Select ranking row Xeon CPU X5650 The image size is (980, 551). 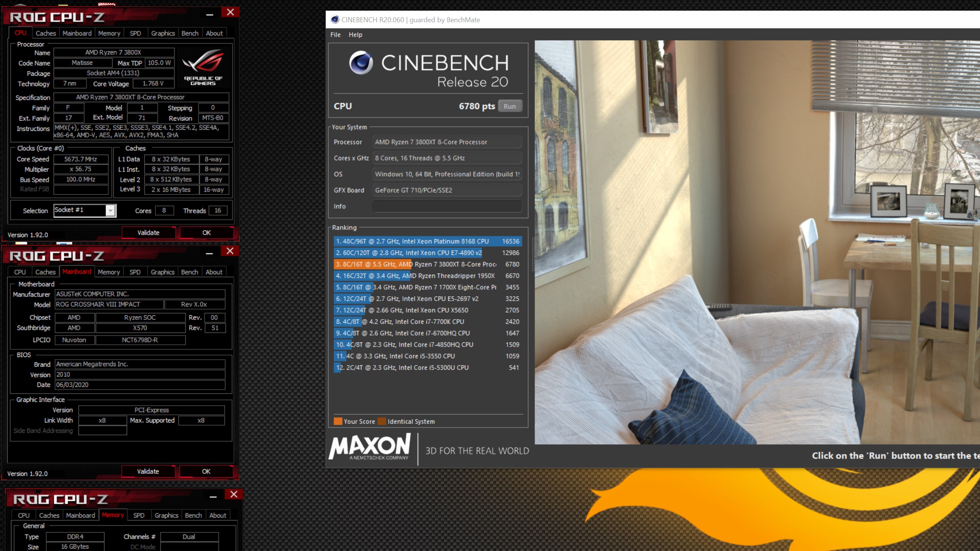tap(428, 310)
